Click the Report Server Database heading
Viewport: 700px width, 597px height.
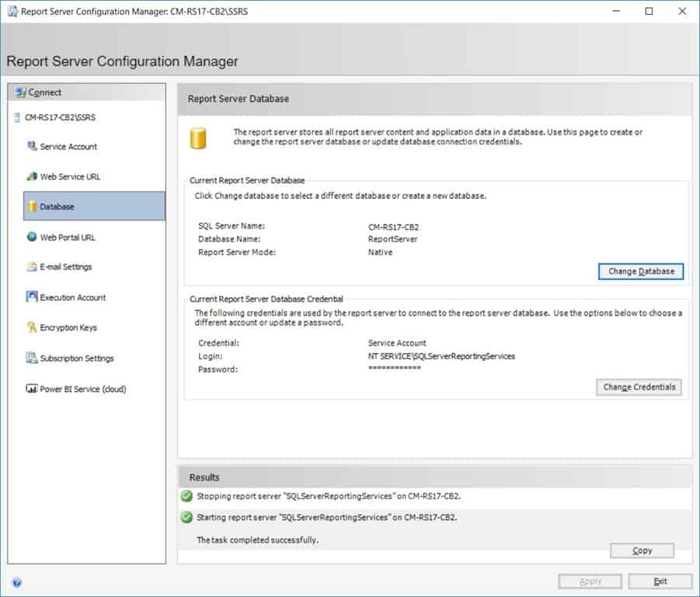(x=238, y=99)
